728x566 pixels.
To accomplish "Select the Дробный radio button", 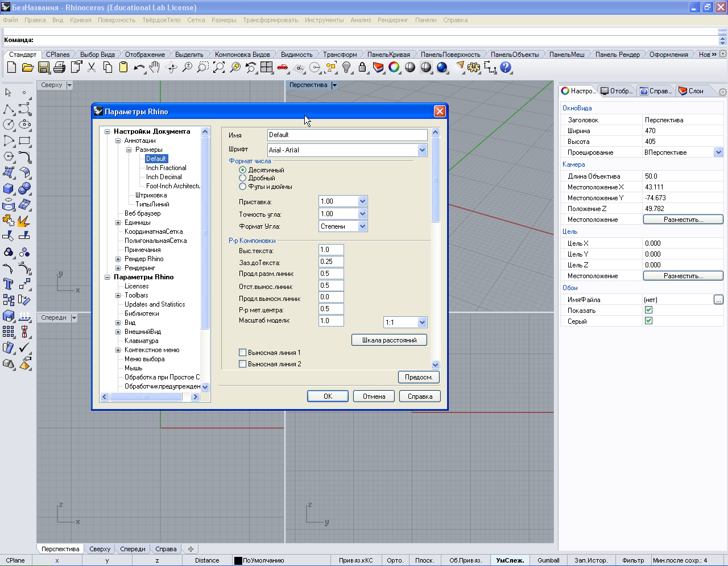I will (243, 178).
